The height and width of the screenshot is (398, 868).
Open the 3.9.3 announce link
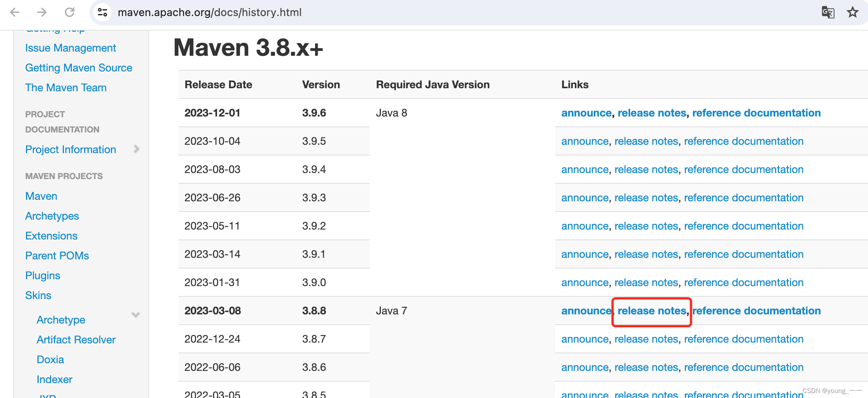[x=585, y=198]
